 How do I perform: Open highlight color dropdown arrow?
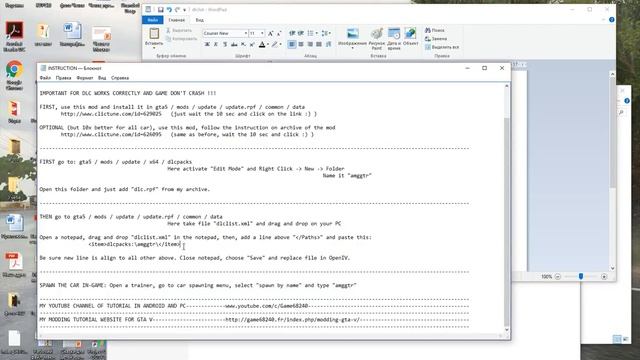(x=280, y=44)
